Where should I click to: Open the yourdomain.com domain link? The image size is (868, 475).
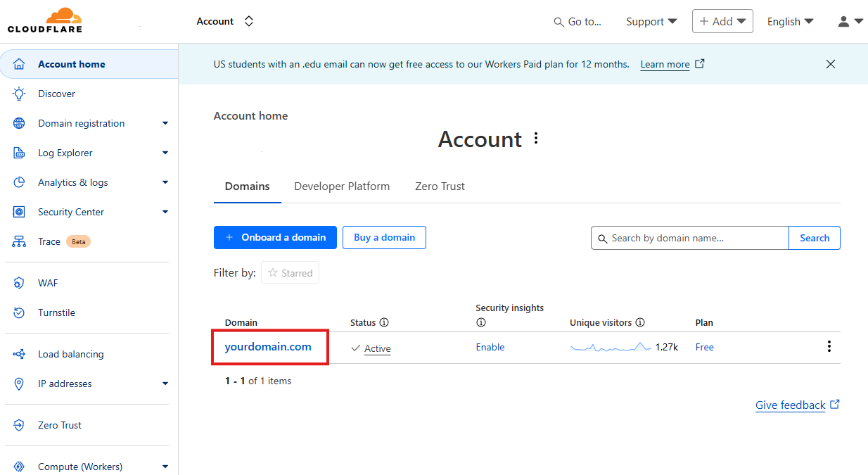[x=268, y=346]
